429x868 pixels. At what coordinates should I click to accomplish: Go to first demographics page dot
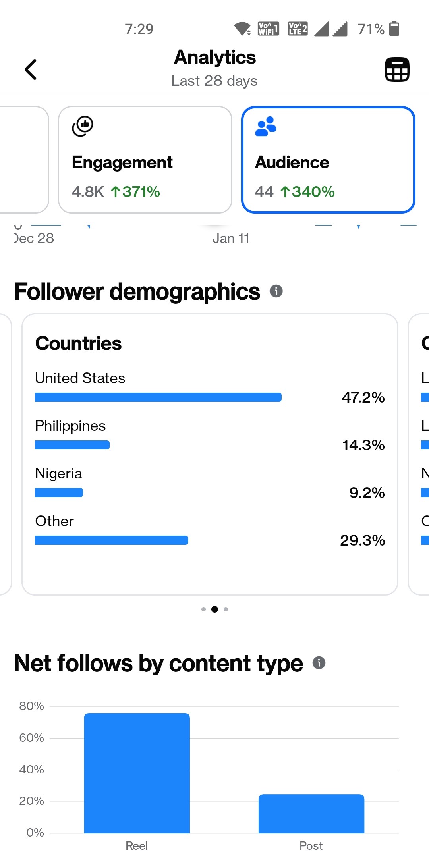(x=203, y=609)
